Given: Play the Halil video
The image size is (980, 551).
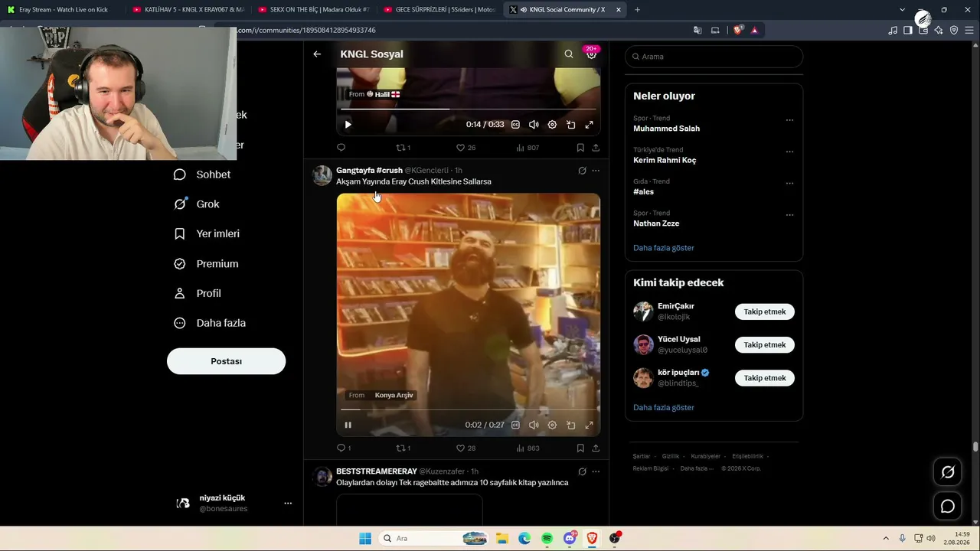Looking at the screenshot, I should [x=348, y=125].
